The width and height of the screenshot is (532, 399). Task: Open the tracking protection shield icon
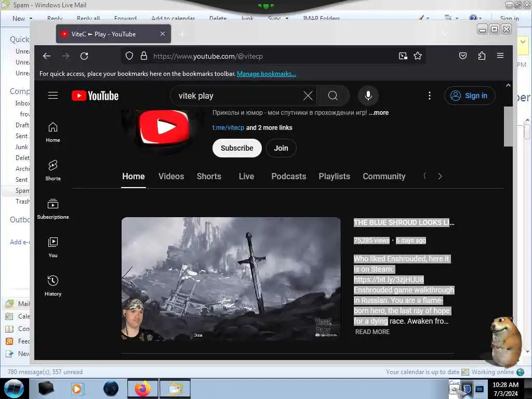(129, 56)
